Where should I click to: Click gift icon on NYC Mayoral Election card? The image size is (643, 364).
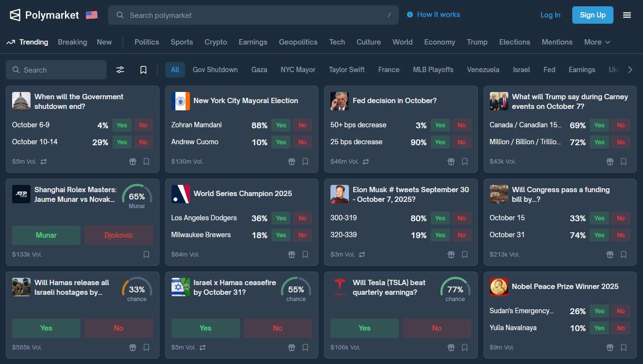click(x=292, y=162)
